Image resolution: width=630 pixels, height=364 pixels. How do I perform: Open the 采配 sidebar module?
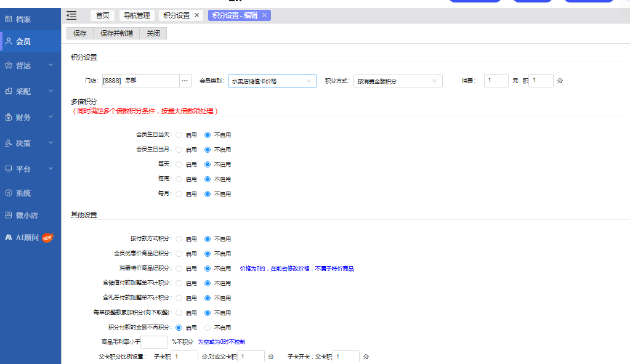click(31, 92)
